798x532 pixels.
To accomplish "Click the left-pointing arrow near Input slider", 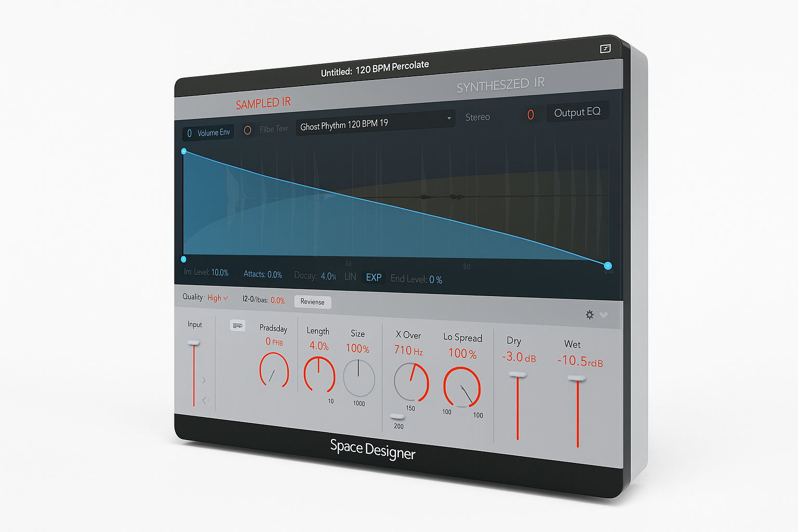I will coord(205,400).
